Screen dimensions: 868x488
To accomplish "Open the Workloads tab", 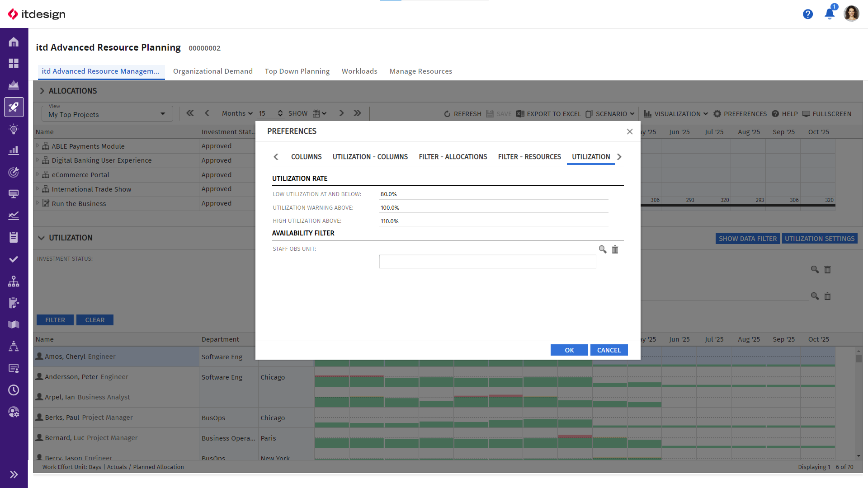I will (x=359, y=71).
